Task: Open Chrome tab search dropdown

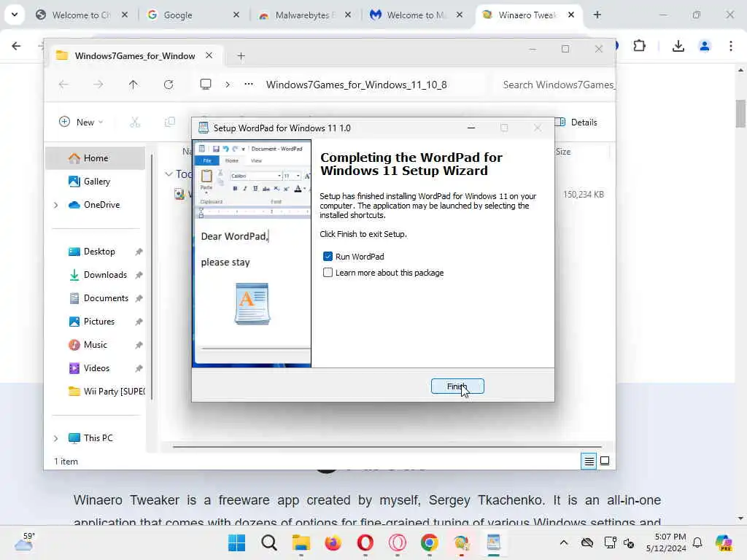Action: tap(15, 15)
